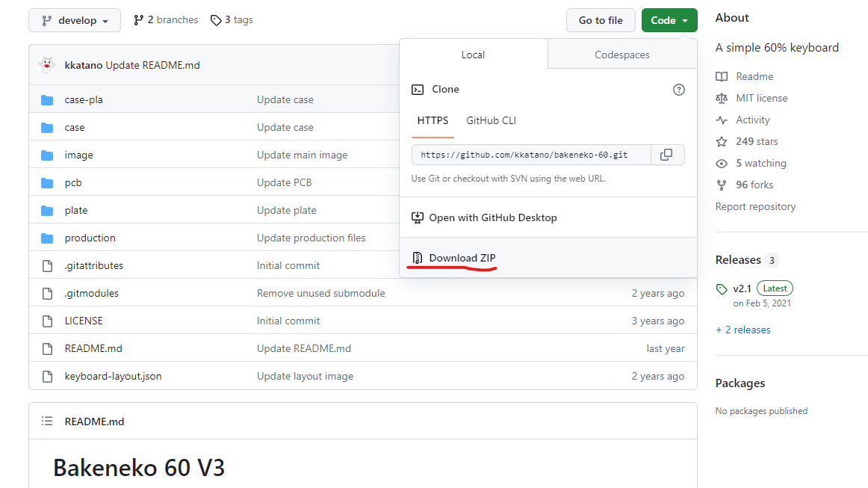The height and width of the screenshot is (488, 868).
Task: View the 2 branches link
Action: pos(166,20)
